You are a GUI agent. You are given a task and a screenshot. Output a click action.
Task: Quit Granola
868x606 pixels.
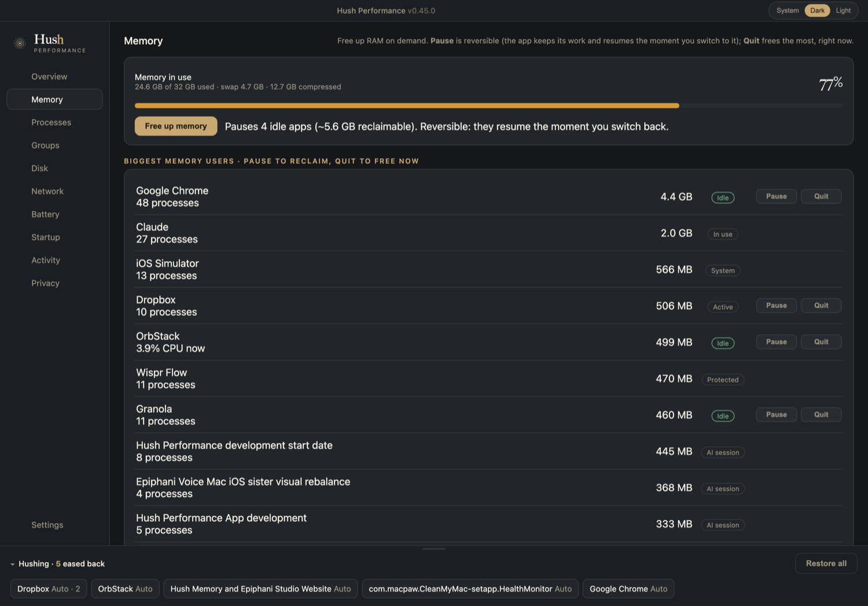pos(821,414)
